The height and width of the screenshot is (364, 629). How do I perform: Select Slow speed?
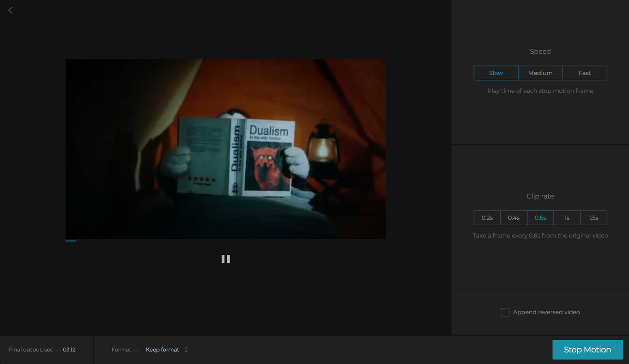click(x=496, y=73)
